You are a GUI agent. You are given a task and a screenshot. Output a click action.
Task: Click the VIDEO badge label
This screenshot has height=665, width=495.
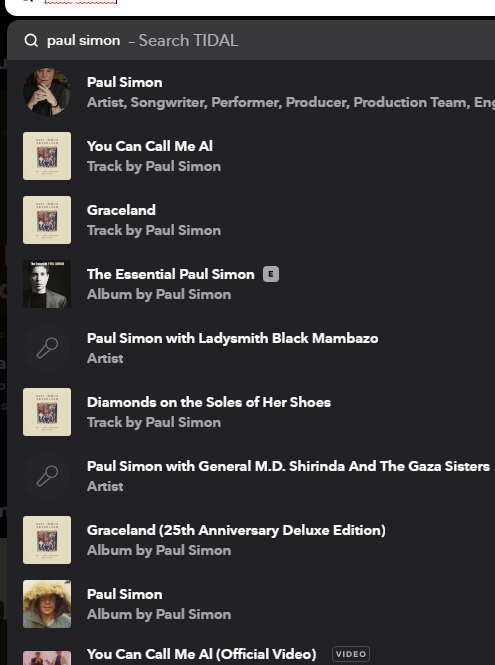pos(351,654)
